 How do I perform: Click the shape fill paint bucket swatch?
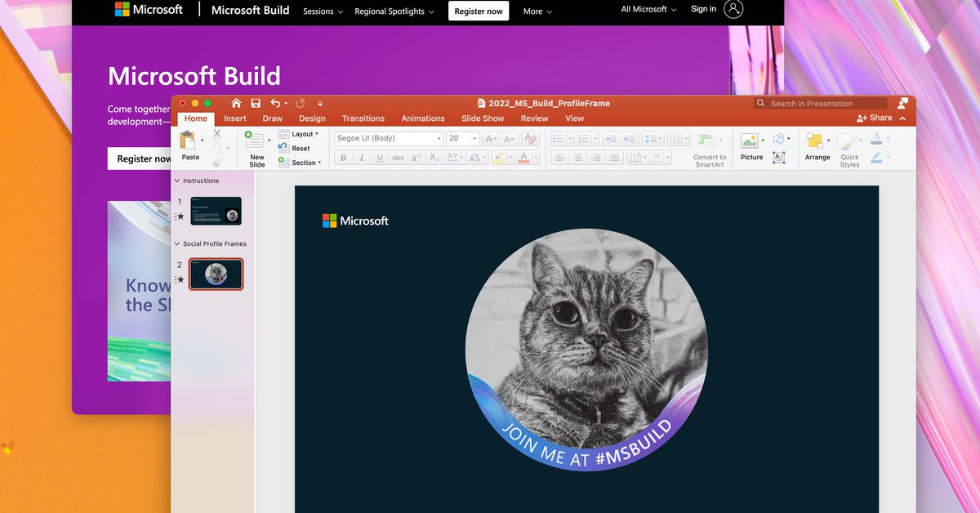[x=876, y=138]
